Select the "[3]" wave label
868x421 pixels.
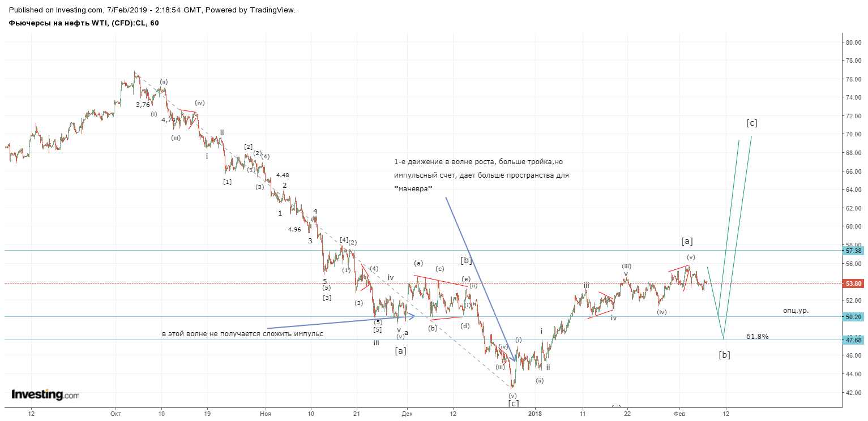(x=327, y=298)
